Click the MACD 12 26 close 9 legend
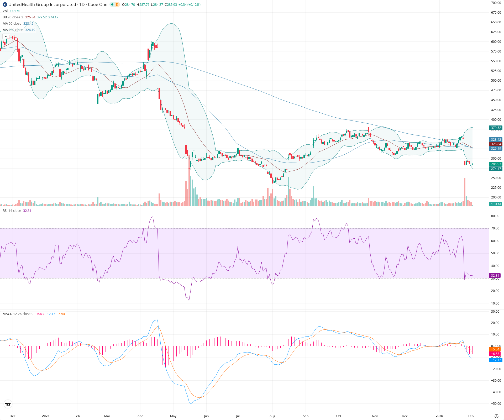This screenshot has width=504, height=420. coord(17,313)
